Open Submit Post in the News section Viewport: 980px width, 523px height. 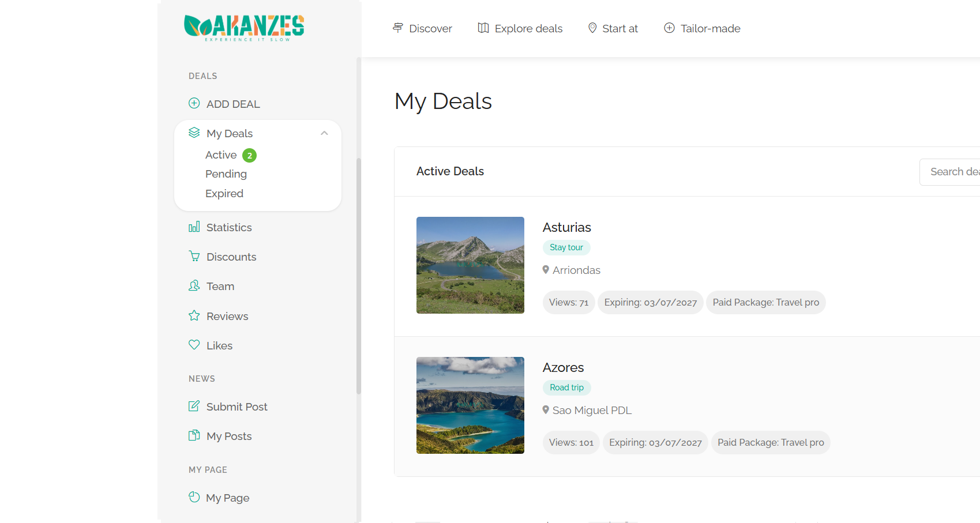(x=237, y=407)
